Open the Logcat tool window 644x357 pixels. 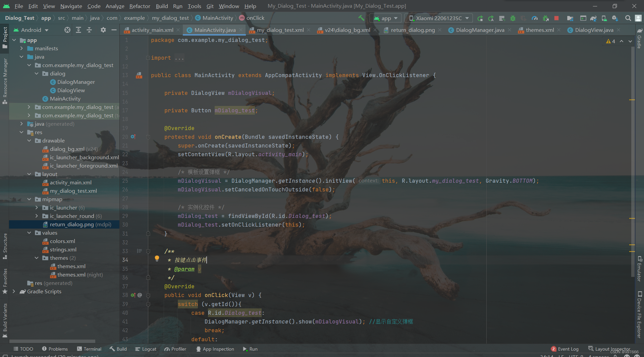click(x=146, y=349)
